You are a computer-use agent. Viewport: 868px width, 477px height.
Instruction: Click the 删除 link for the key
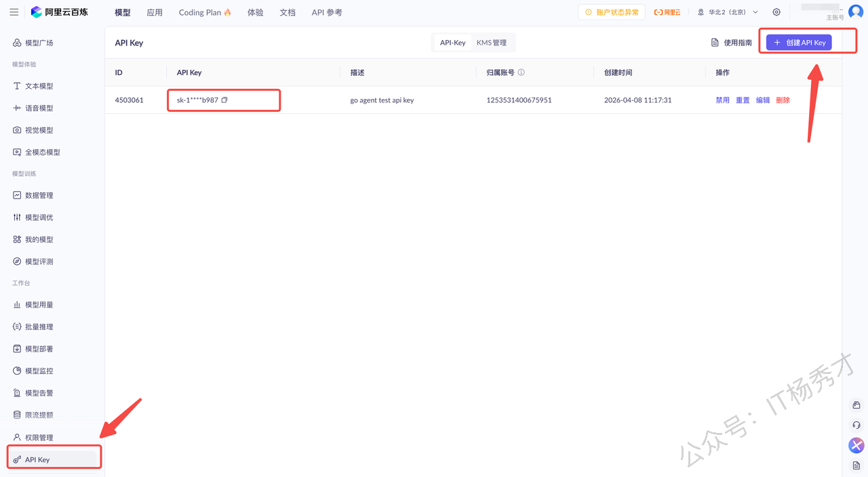point(783,100)
